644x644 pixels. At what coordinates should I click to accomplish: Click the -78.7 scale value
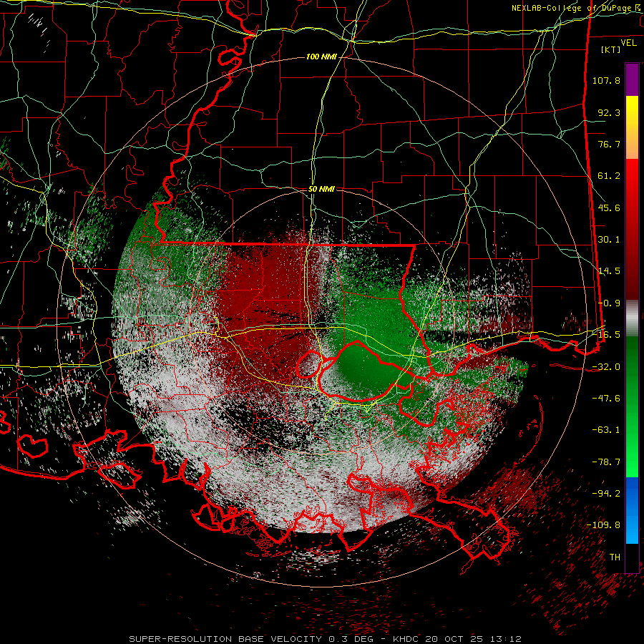(606, 462)
